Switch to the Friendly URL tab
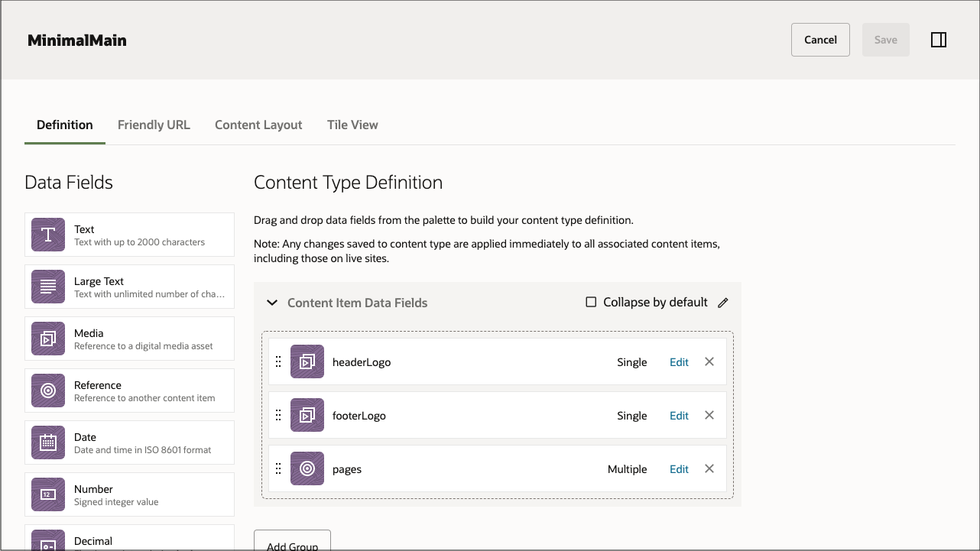980x551 pixels. click(x=154, y=125)
